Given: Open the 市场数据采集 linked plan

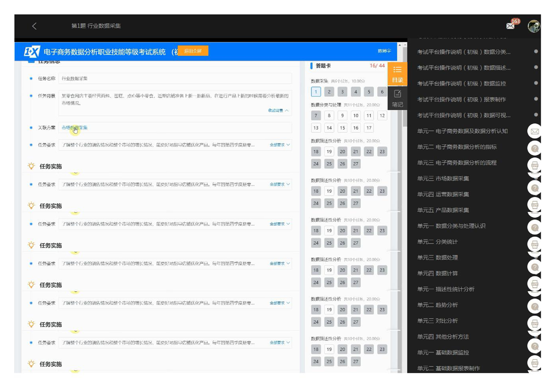Looking at the screenshot, I should tap(75, 128).
